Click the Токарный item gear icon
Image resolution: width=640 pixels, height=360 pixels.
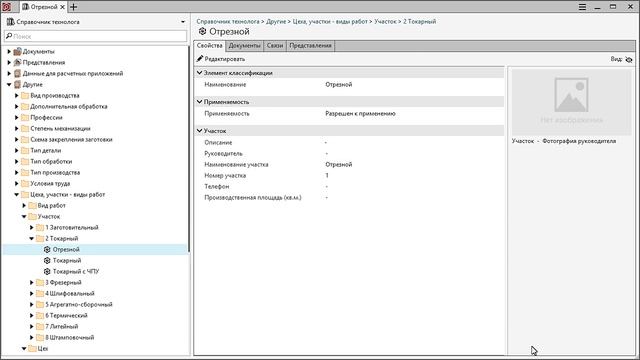point(47,260)
